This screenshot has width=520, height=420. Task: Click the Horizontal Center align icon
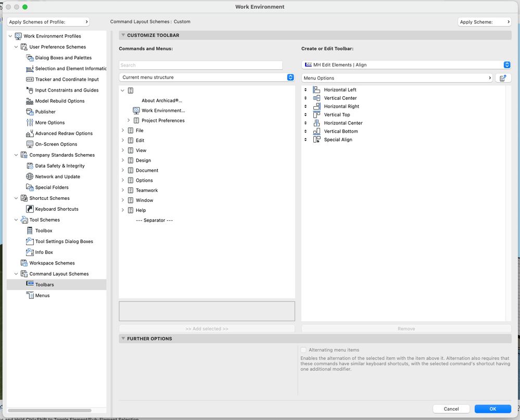point(316,123)
